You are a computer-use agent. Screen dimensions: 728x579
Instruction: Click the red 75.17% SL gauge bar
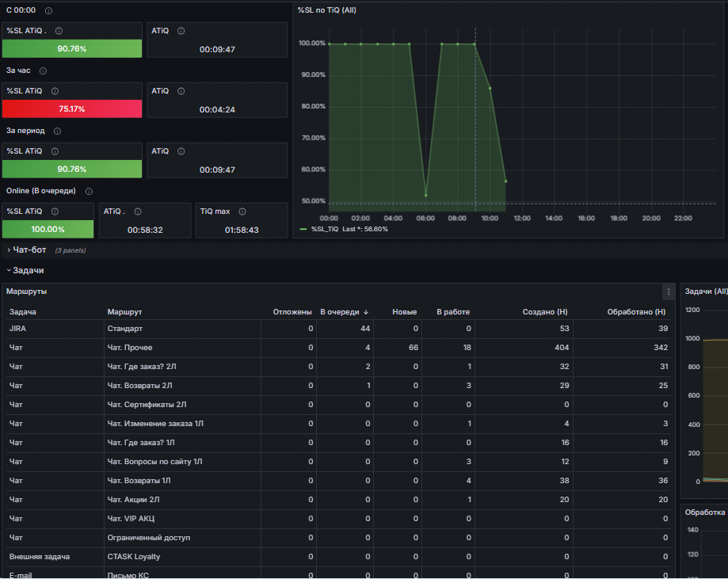(x=72, y=109)
